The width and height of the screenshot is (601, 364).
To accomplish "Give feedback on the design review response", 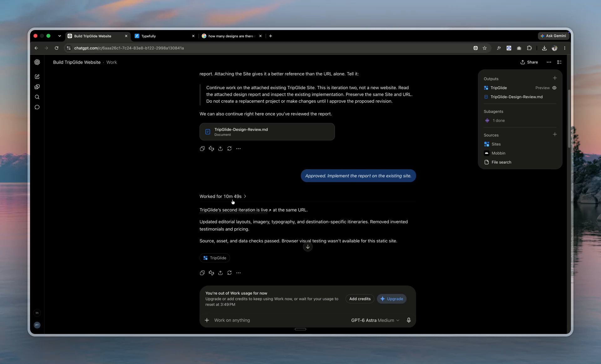I will [211, 149].
